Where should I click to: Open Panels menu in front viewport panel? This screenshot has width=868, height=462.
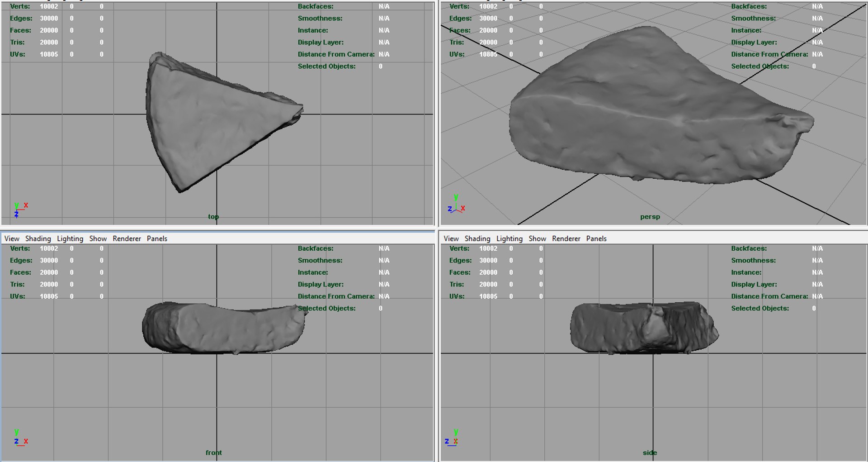point(157,238)
